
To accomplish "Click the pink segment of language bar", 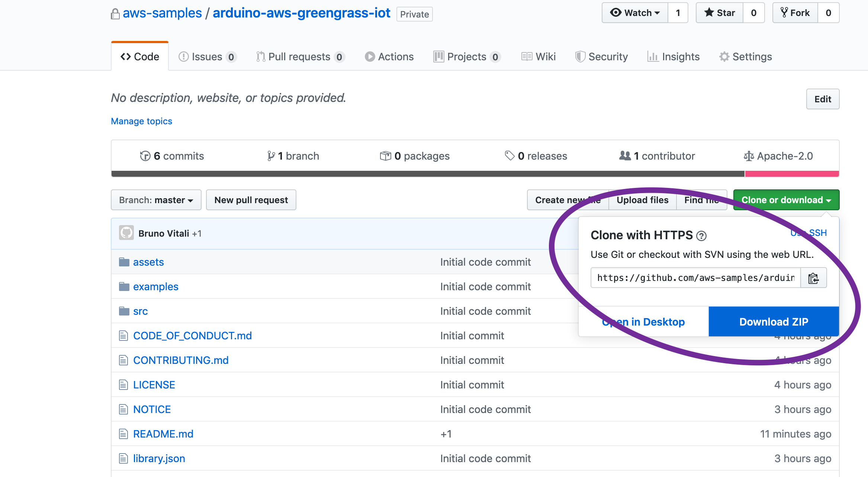I will [x=791, y=174].
